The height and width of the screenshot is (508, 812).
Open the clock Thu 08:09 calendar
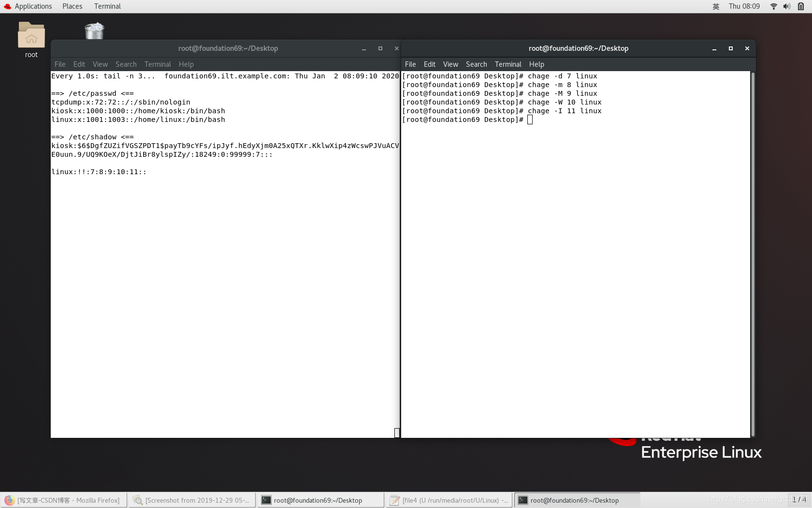[x=744, y=6]
